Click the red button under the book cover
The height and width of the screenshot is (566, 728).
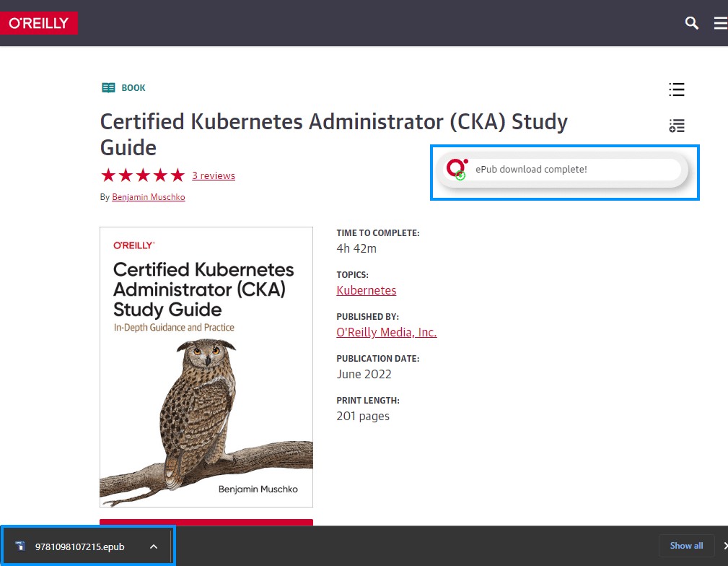[x=206, y=522]
